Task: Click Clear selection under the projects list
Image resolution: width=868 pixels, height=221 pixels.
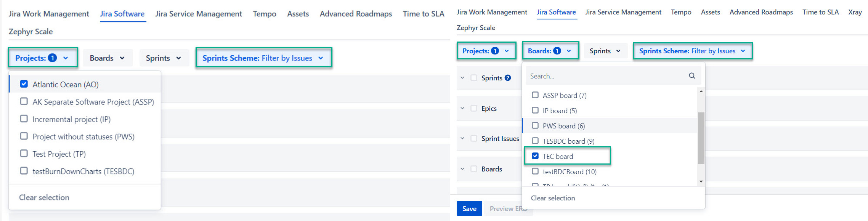Action: tap(44, 197)
